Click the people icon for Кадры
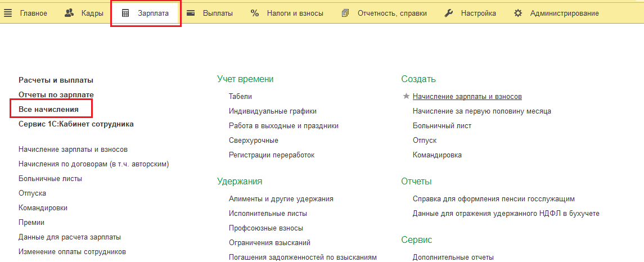Viewport: 644px width, 262px height. click(69, 13)
